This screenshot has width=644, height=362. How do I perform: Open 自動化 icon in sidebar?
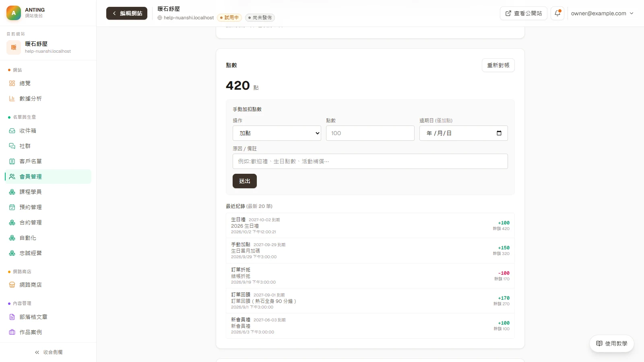[x=12, y=238]
